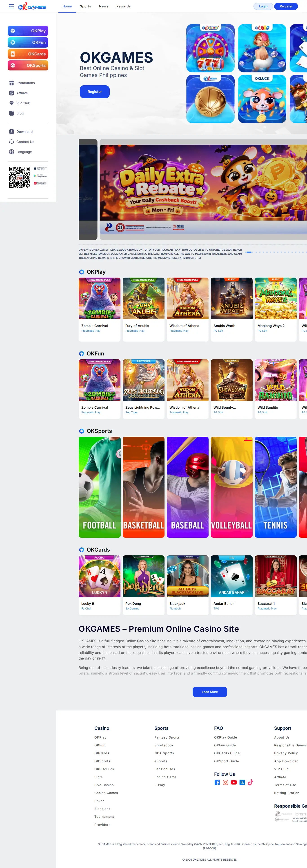Image resolution: width=307 pixels, height=868 pixels.
Task: Open the Blog sidebar icon
Action: click(x=11, y=113)
